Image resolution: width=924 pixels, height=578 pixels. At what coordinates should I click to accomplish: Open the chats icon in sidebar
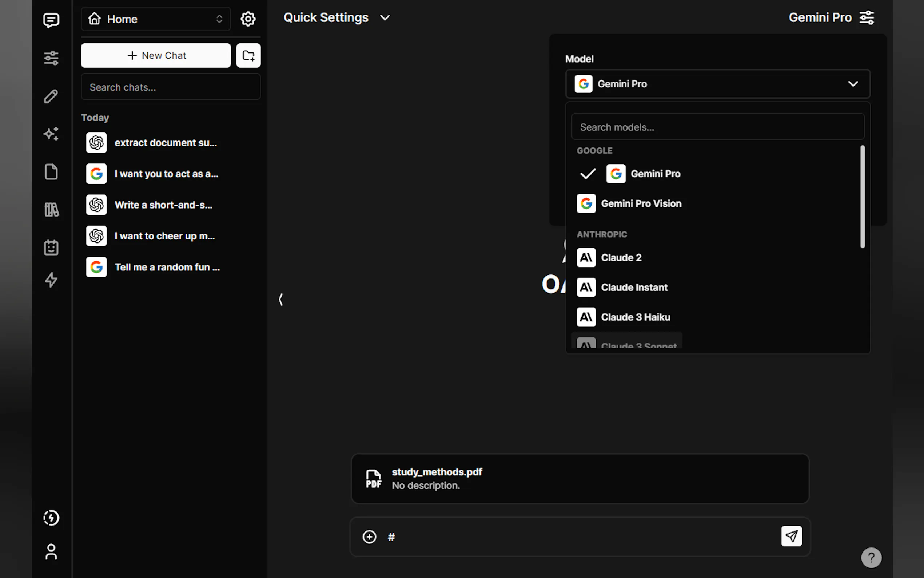tap(51, 20)
